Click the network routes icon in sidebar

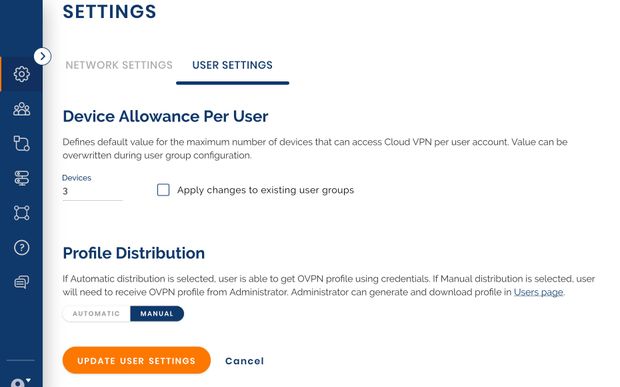coord(21,143)
